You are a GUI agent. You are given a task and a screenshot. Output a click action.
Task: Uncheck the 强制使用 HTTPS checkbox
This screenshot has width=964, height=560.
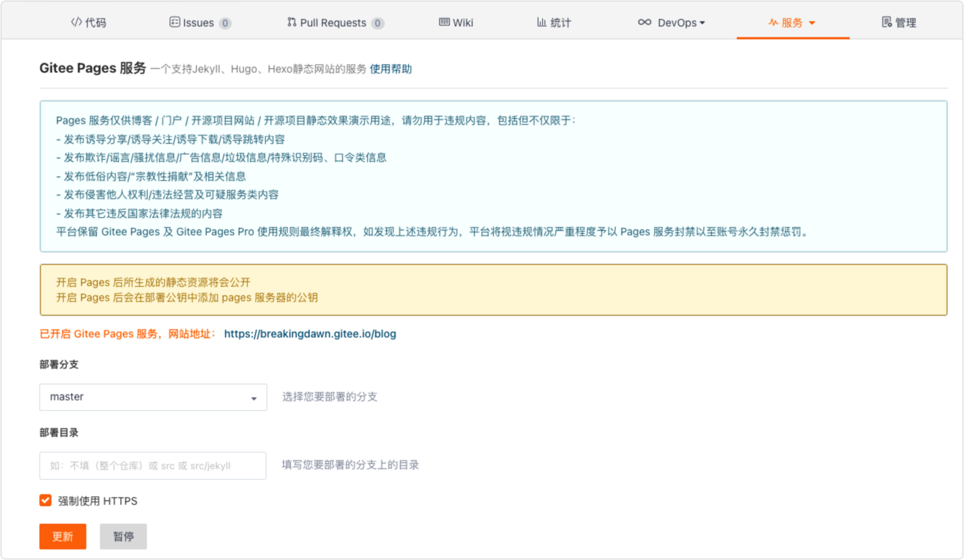click(45, 500)
